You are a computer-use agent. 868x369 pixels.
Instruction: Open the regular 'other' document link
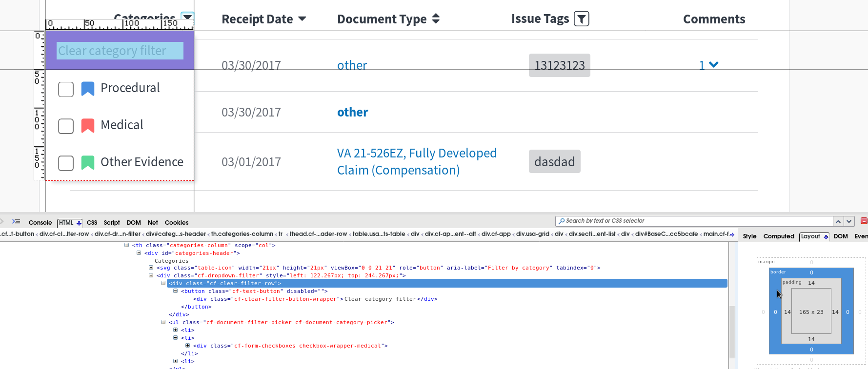click(352, 65)
